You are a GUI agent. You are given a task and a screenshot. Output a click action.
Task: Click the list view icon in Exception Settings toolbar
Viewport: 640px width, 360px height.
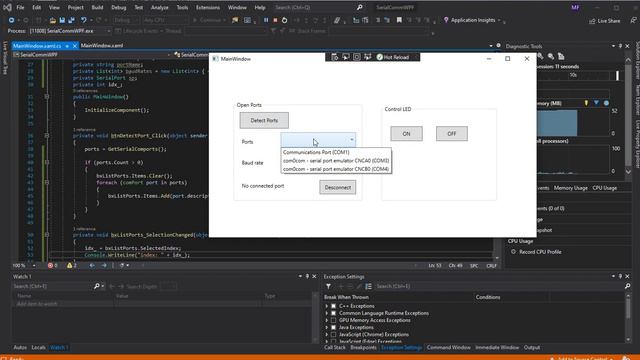[x=369, y=287]
